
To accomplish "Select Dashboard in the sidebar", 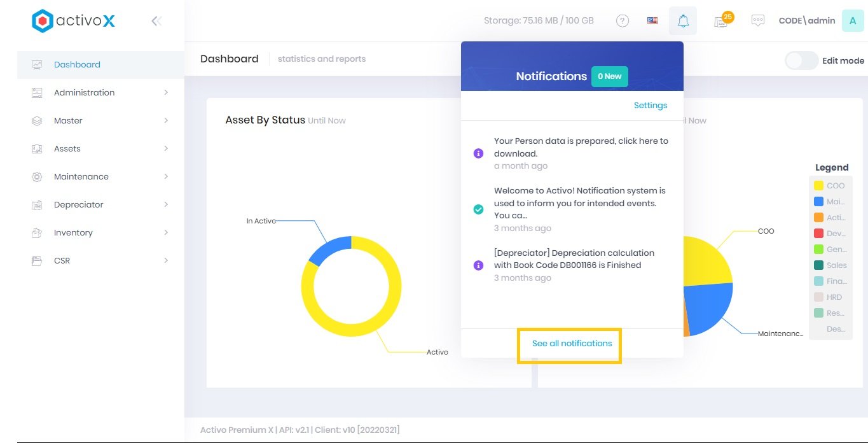I will click(77, 64).
